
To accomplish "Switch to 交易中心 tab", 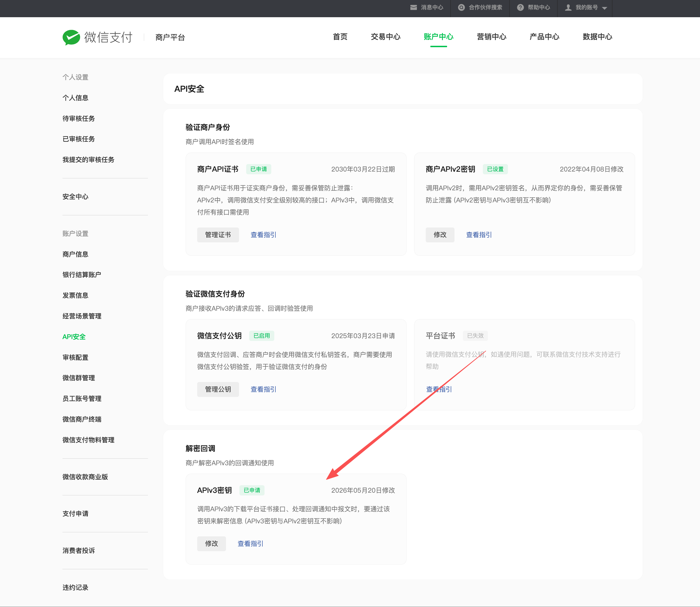I will [386, 36].
